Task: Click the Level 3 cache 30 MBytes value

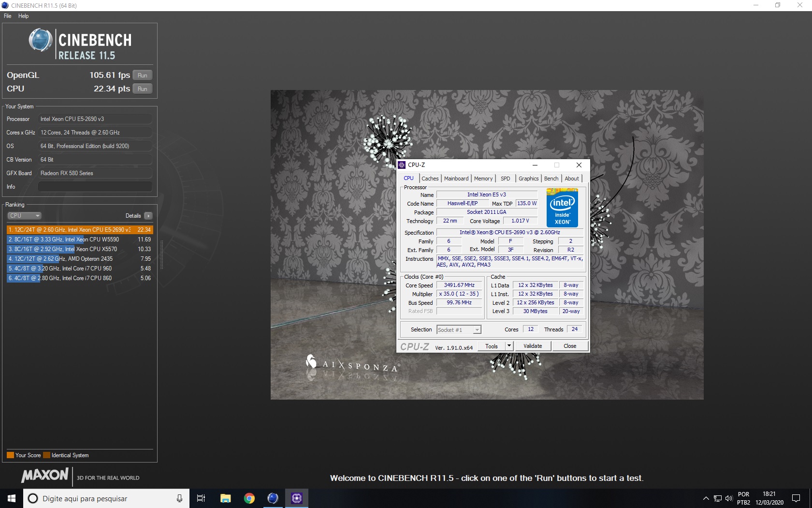Action: click(536, 312)
